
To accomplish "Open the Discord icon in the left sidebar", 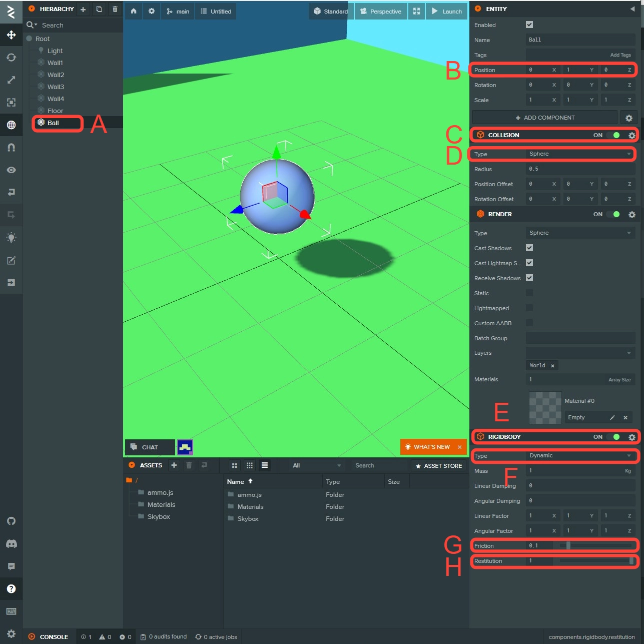I will (11, 543).
